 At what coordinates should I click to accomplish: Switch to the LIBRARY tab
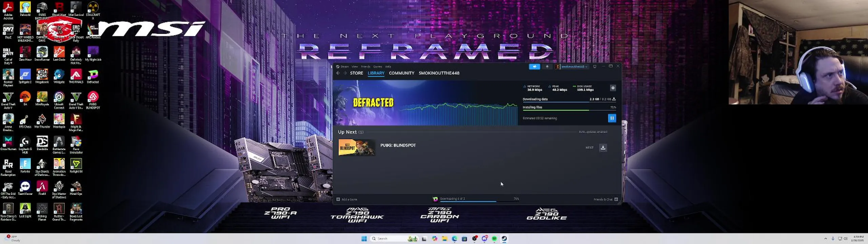click(376, 73)
